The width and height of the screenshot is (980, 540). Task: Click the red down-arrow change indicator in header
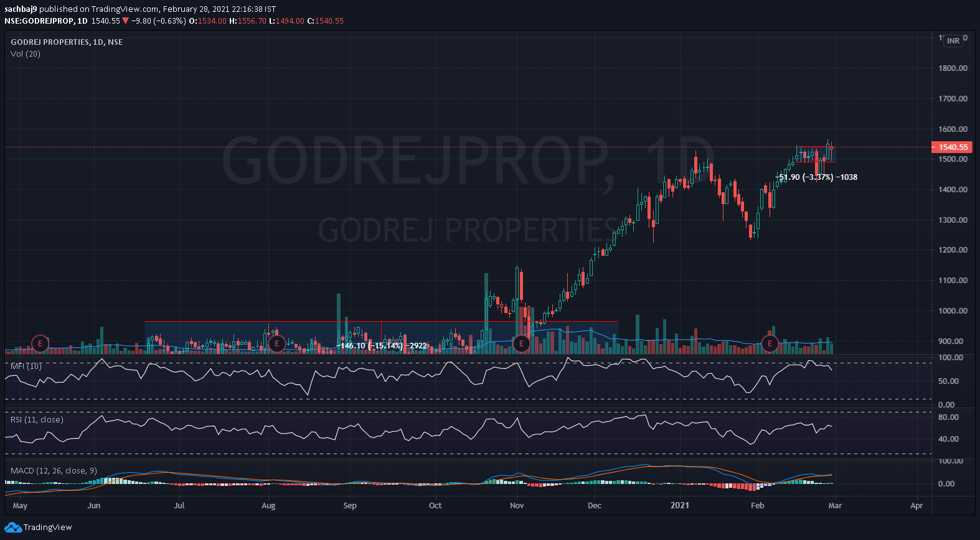pos(126,21)
